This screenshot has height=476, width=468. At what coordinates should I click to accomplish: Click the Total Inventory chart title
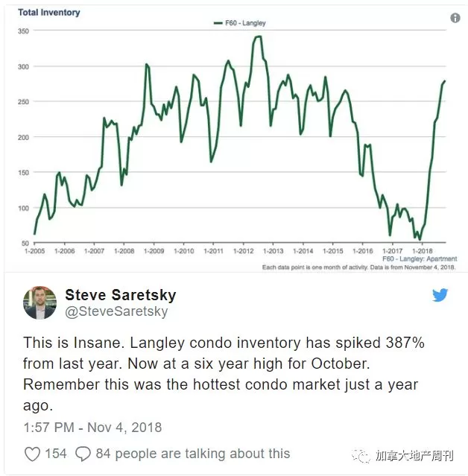pyautogui.click(x=49, y=13)
